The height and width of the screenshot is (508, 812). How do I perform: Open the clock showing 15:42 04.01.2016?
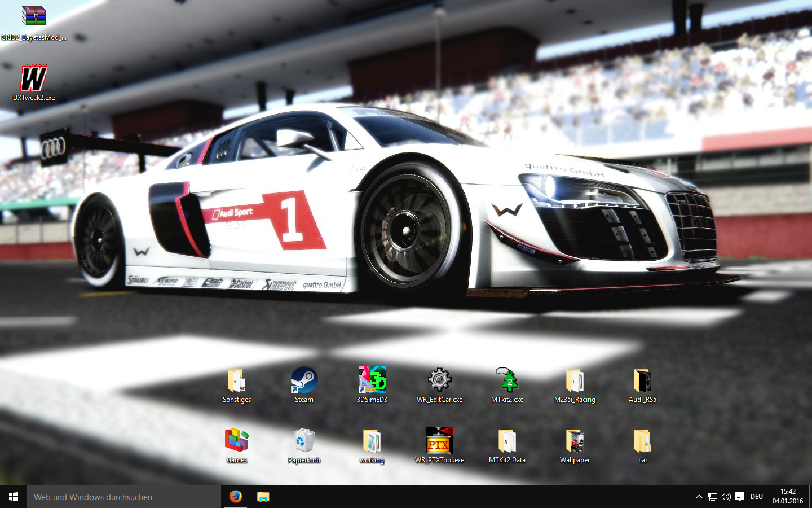(x=788, y=497)
